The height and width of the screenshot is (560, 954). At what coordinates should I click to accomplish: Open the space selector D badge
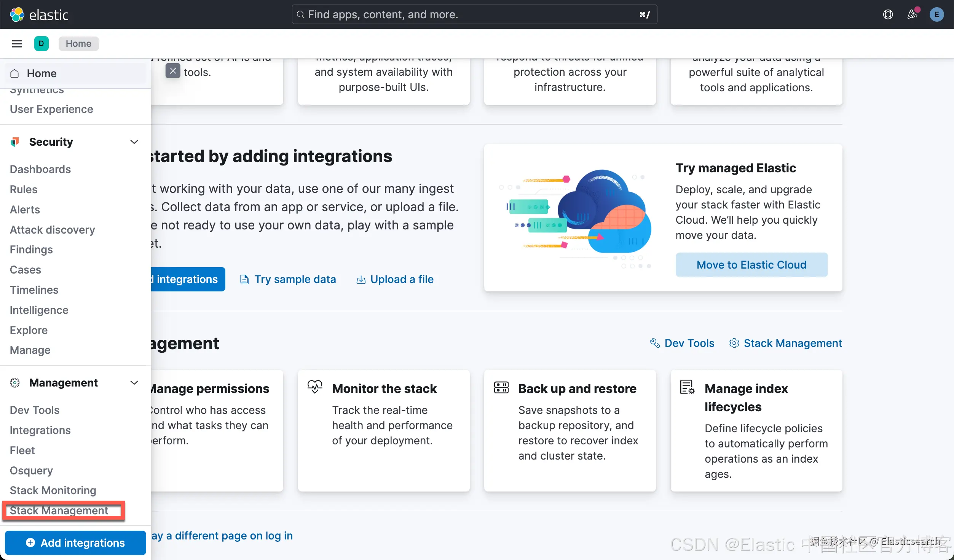41,43
